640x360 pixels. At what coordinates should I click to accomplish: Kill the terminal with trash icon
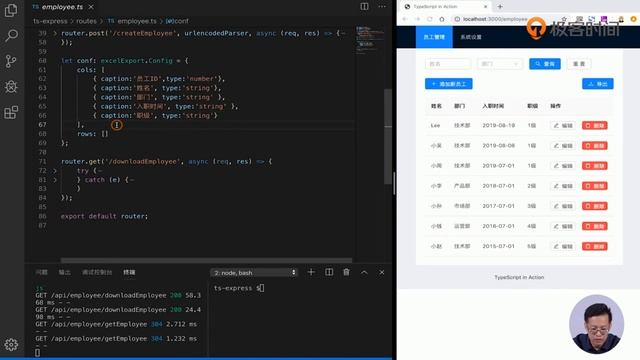pos(346,272)
